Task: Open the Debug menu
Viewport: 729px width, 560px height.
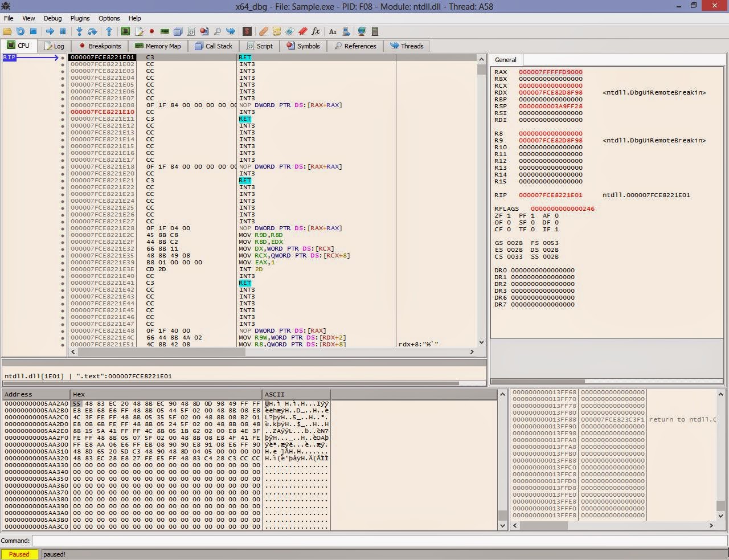Action: [52, 18]
